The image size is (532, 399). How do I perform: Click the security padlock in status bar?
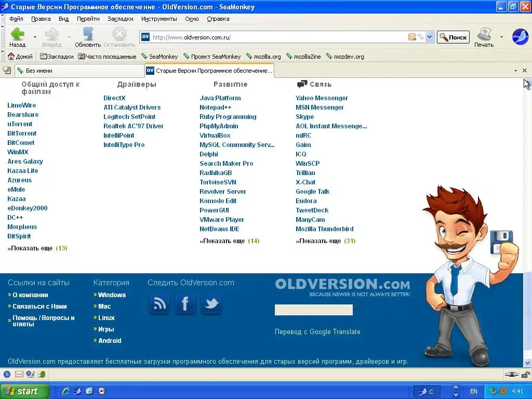click(x=526, y=374)
